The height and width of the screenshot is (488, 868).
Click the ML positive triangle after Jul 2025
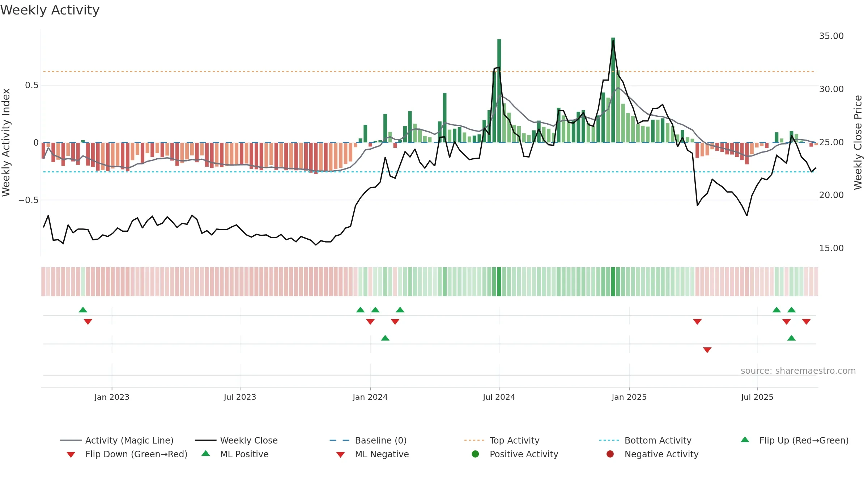(791, 338)
